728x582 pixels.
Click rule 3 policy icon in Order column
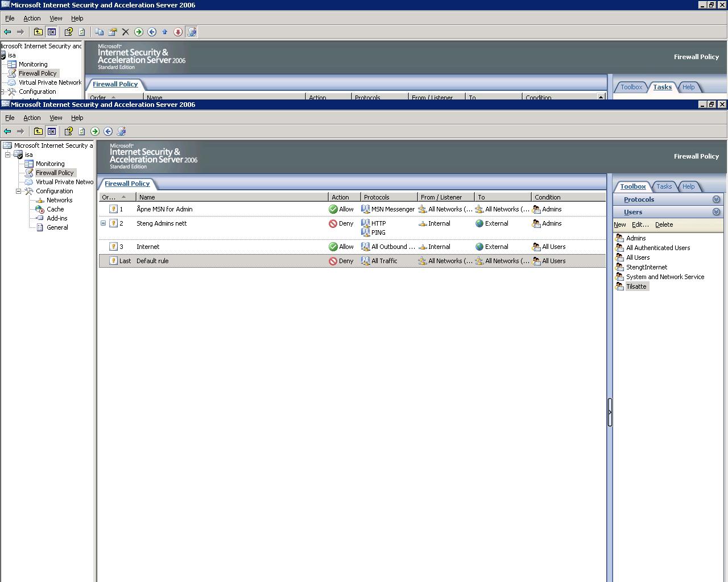[113, 247]
